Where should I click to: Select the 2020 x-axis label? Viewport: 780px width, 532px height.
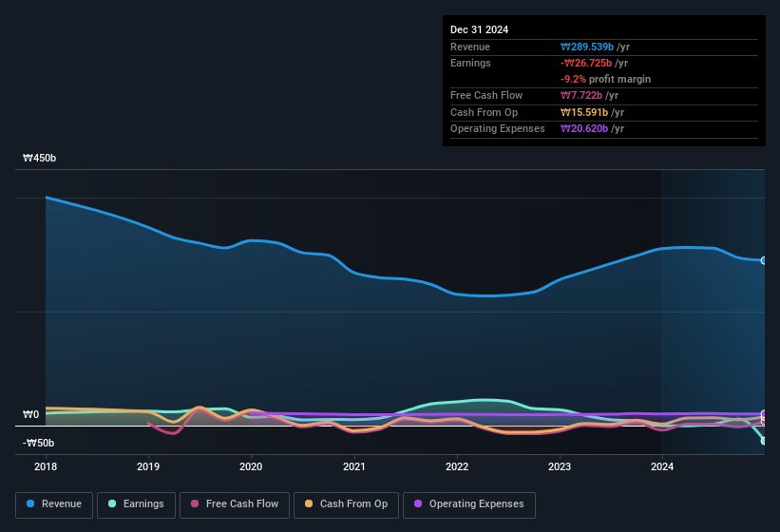point(251,466)
